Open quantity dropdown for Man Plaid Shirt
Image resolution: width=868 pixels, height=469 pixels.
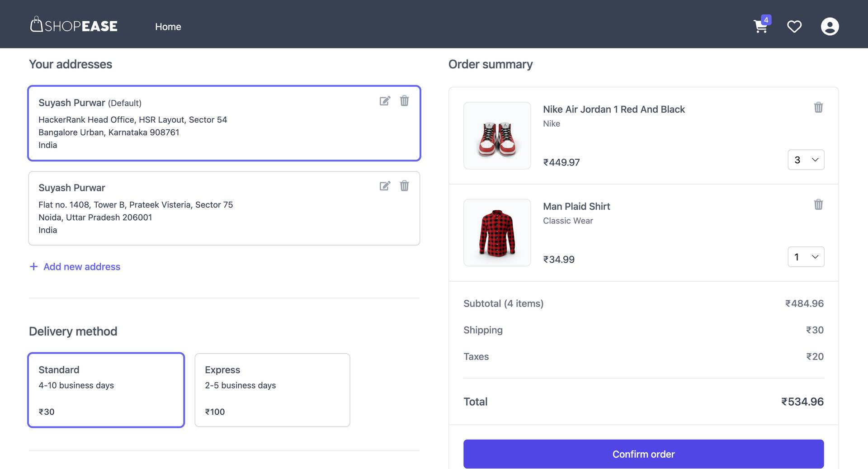[806, 257]
